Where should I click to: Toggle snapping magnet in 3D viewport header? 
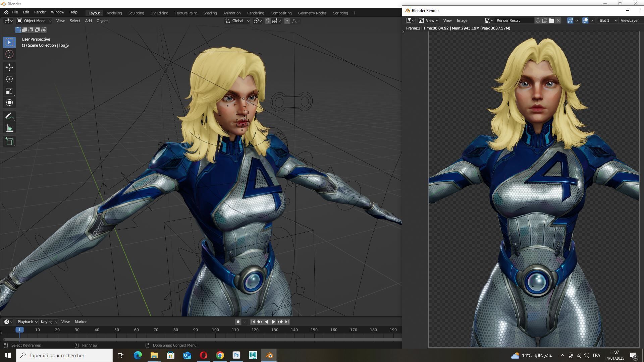[x=268, y=21]
